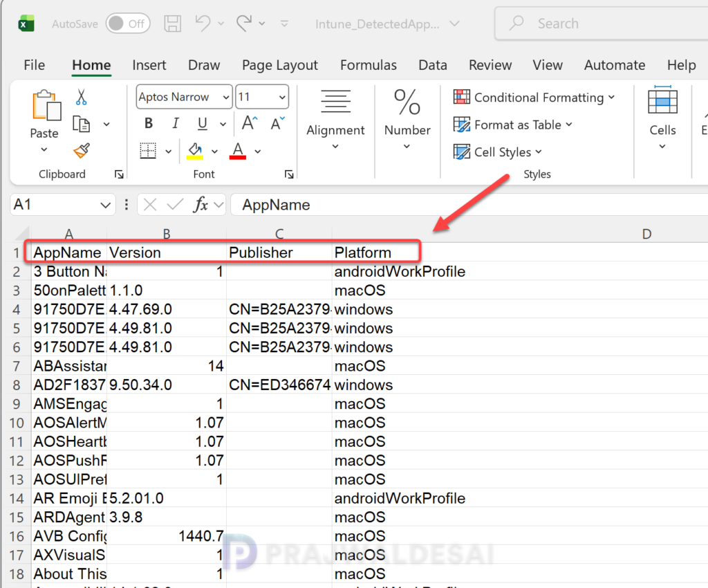Open Font settings dialog launcher
The image size is (708, 588).
point(290,174)
